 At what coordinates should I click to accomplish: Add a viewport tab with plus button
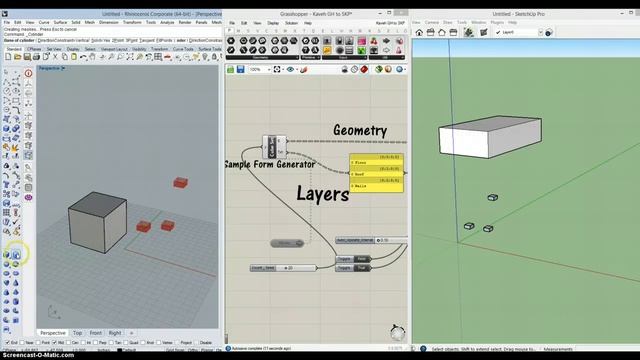[x=131, y=333]
